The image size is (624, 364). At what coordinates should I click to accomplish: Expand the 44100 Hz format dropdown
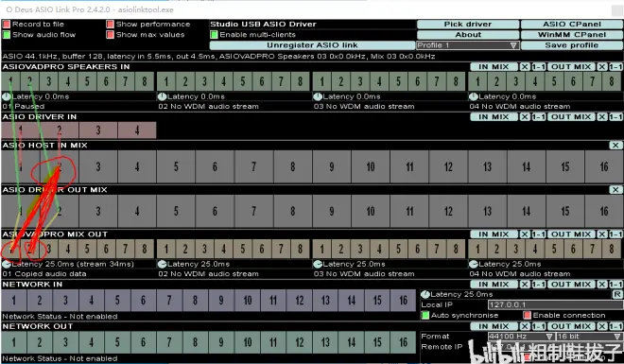tap(521, 337)
